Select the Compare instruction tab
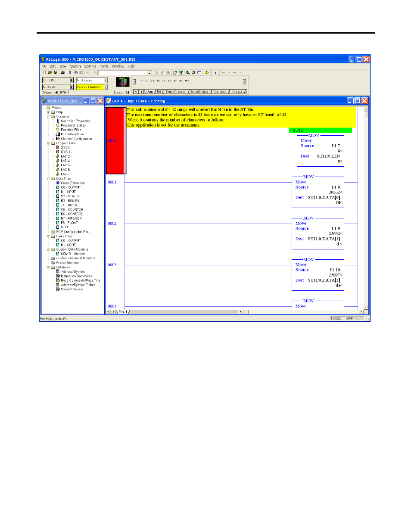The image size is (411, 532). coord(220,92)
